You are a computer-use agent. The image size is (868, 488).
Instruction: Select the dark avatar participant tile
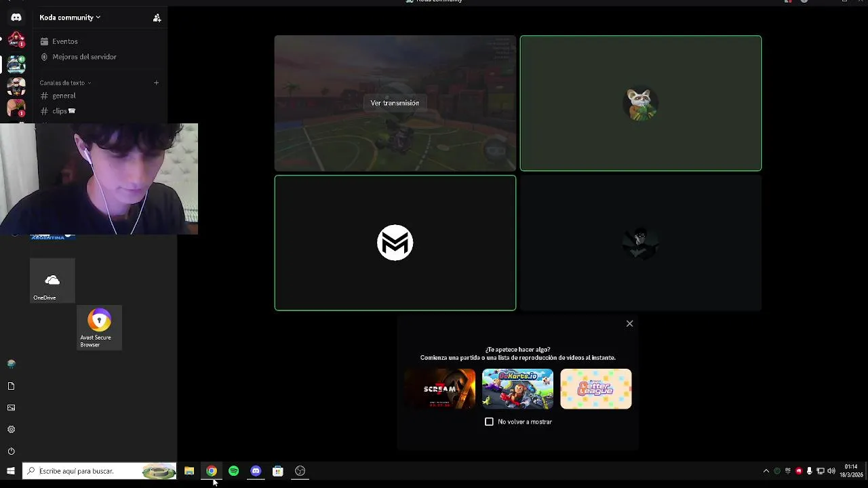tap(640, 243)
